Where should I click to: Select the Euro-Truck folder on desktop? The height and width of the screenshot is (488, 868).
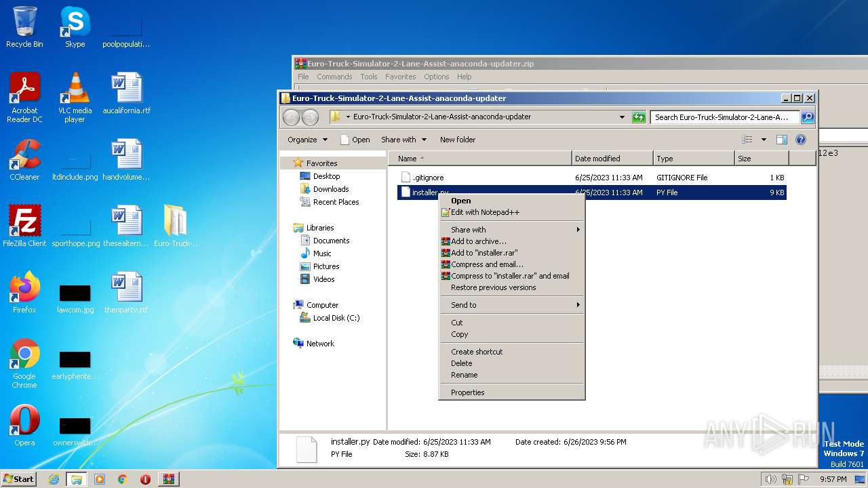pos(176,226)
